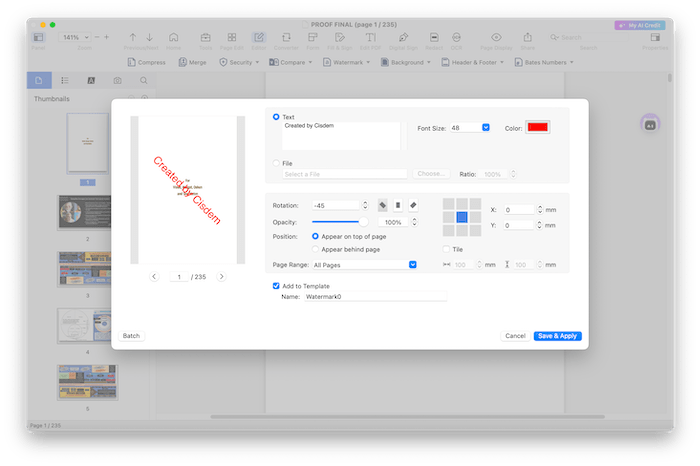Enable the Tile checkbox
The width and height of the screenshot is (700, 466).
[x=446, y=249]
